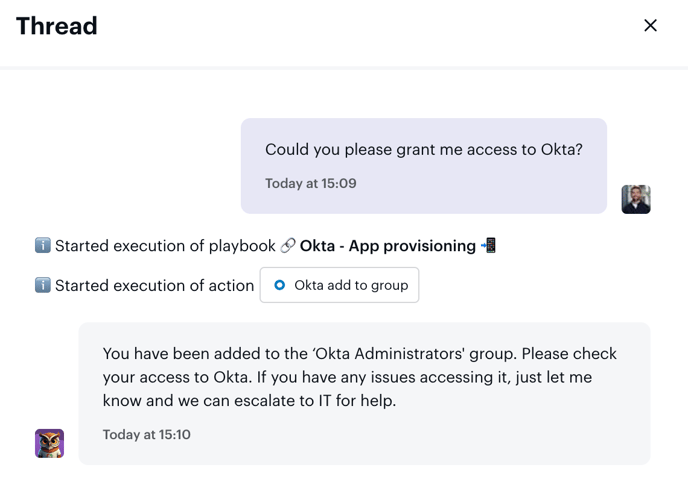
Task: Click phone icon after App provisioning
Action: (489, 245)
